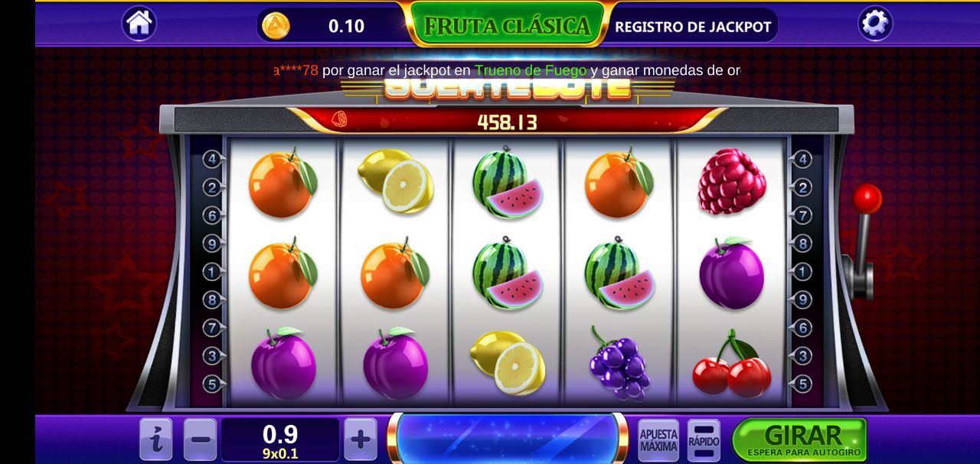Toggle the Rápido fast spin mode
The width and height of the screenshot is (980, 464).
click(704, 440)
